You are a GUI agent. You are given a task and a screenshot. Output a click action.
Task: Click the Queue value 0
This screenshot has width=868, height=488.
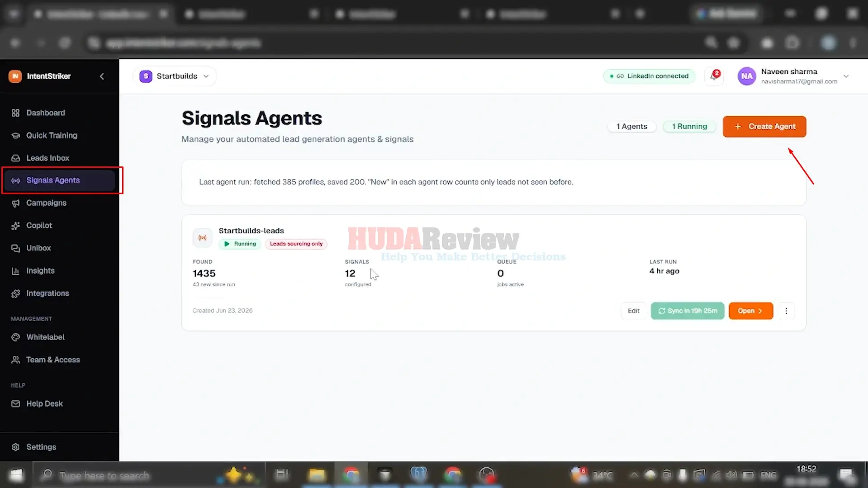pos(500,273)
